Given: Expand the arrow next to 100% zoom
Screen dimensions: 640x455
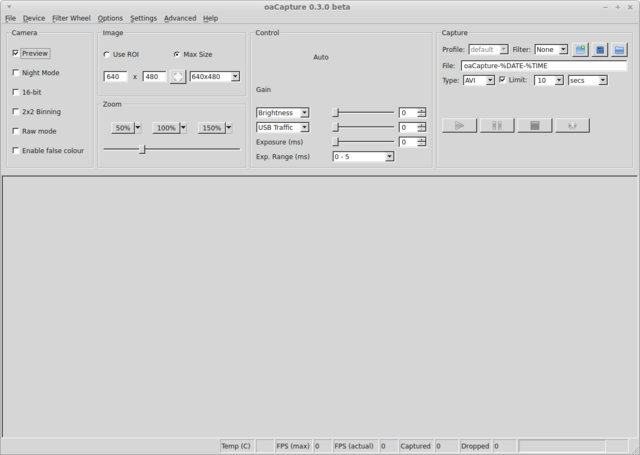Looking at the screenshot, I should click(x=183, y=128).
